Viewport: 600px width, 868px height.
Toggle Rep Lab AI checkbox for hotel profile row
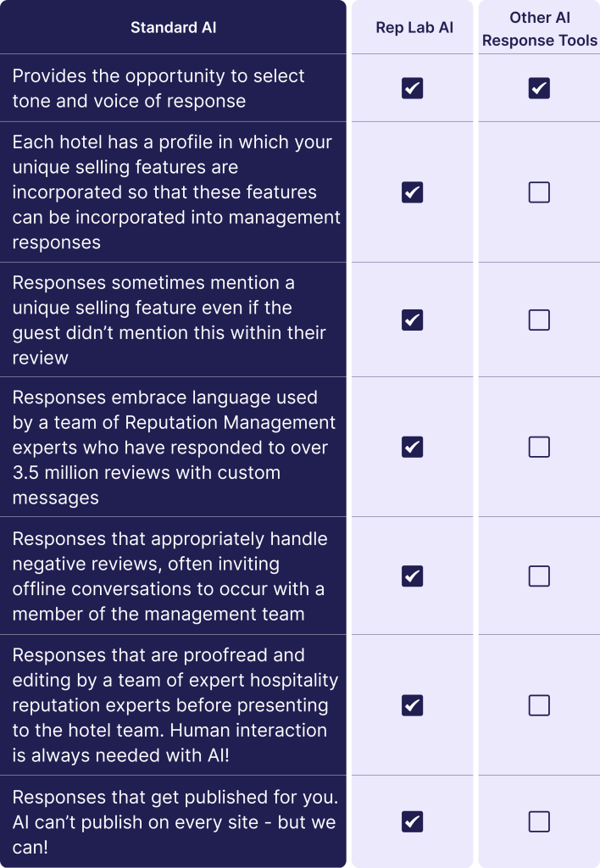click(x=412, y=192)
